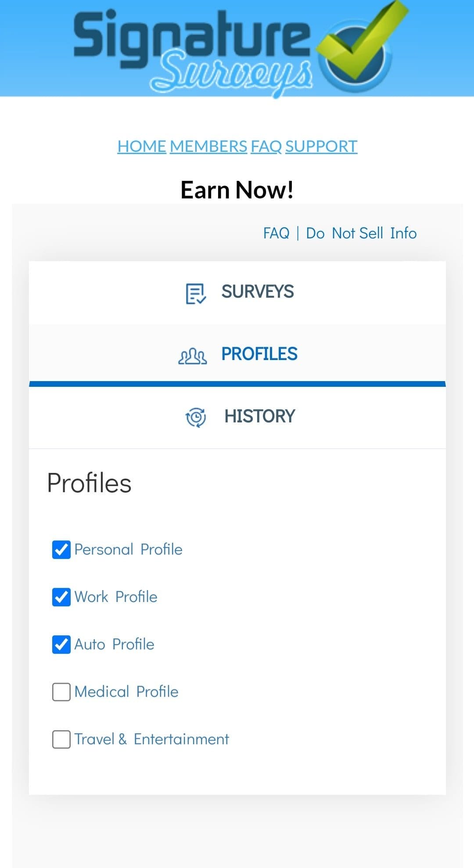Open the underlined FAQ navigation link
The width and height of the screenshot is (474, 868).
point(266,146)
